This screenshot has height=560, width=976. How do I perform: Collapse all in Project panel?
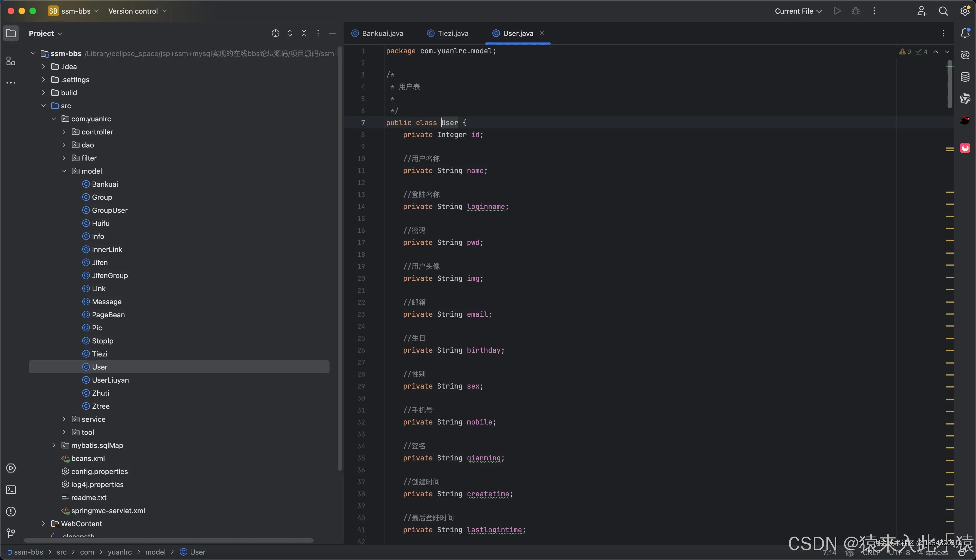(x=304, y=33)
